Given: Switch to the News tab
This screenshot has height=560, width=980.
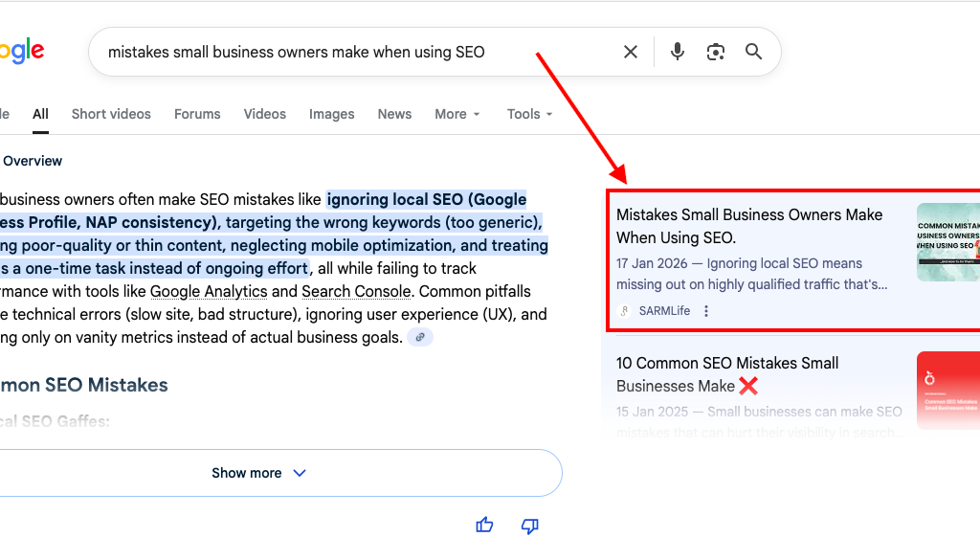Looking at the screenshot, I should [x=394, y=114].
